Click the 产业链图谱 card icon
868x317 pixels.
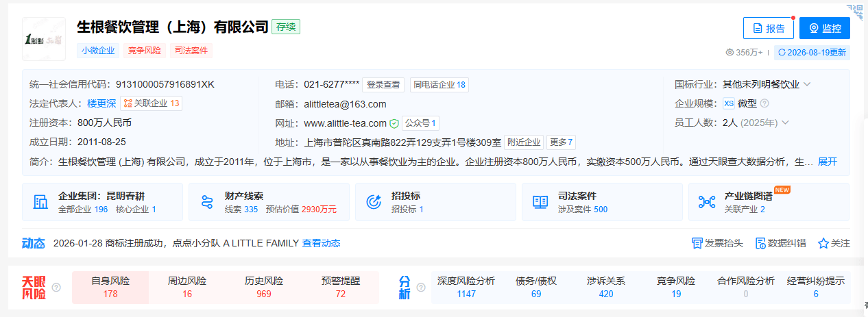pos(707,202)
